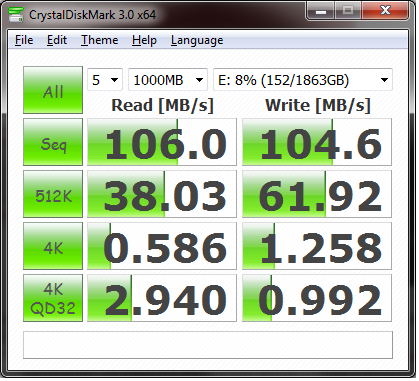Open the drive E: selection dropdown
This screenshot has height=381, width=419.
point(303,80)
